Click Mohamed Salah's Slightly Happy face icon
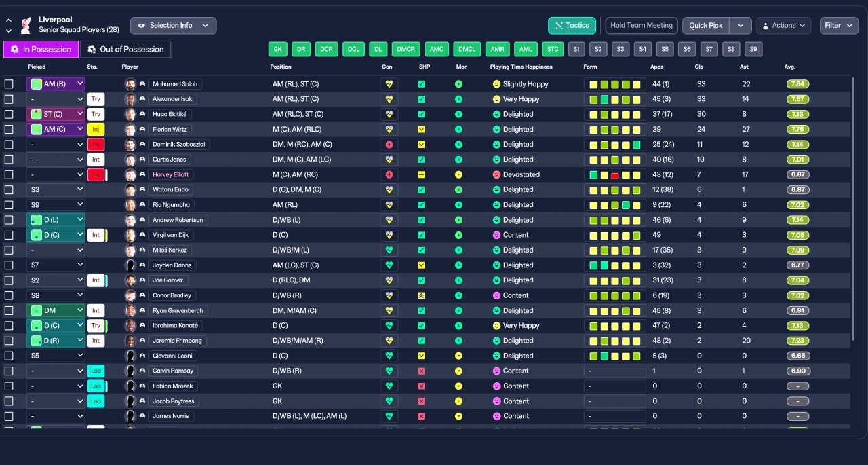The height and width of the screenshot is (465, 868). pyautogui.click(x=496, y=84)
